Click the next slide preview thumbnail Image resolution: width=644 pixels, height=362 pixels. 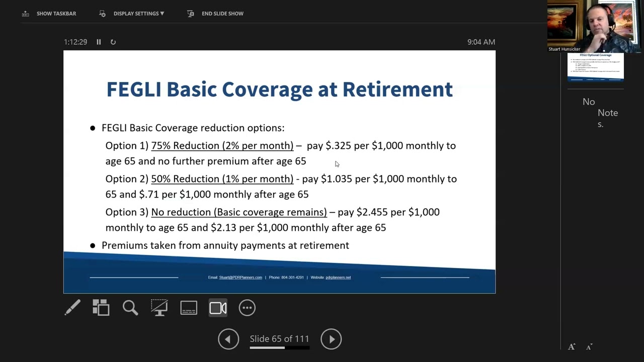(596, 66)
